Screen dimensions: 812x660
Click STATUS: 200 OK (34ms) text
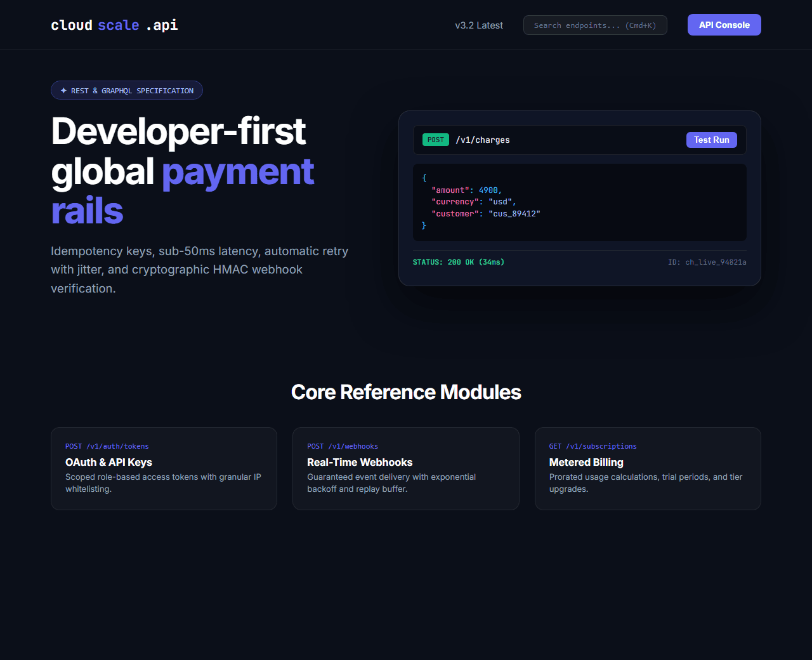(x=459, y=262)
